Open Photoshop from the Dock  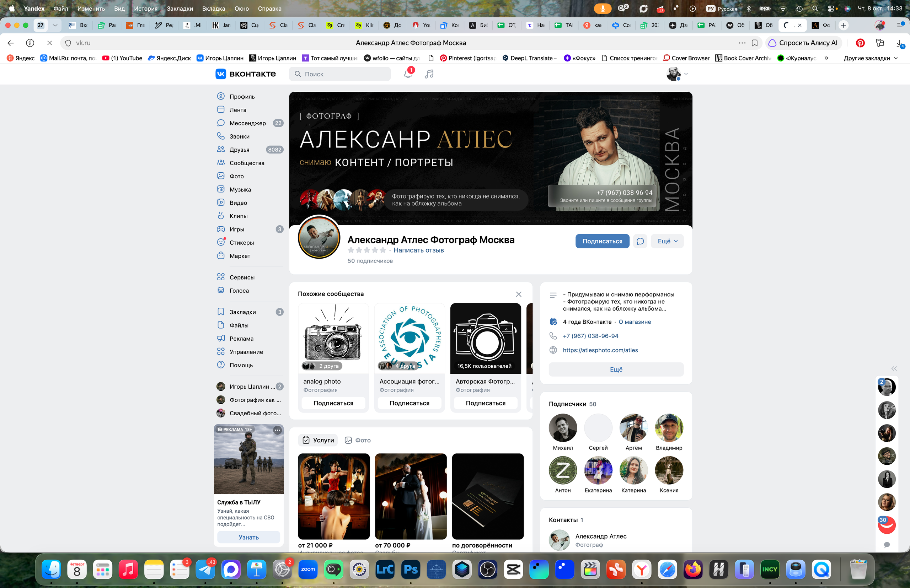[410, 570]
